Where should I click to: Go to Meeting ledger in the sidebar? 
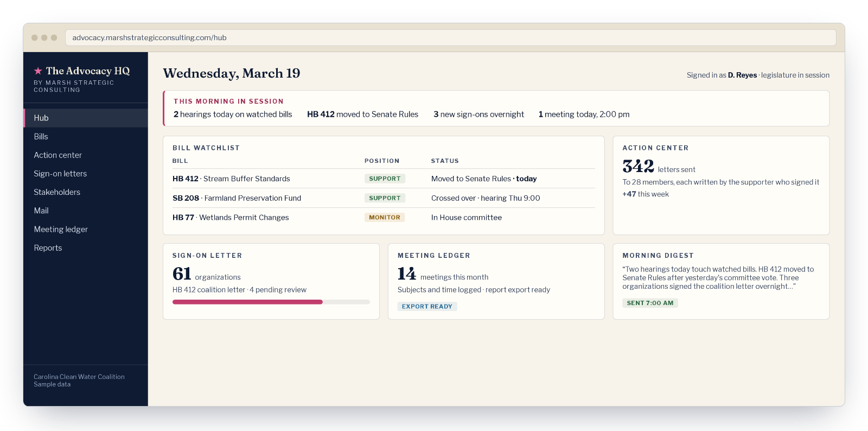pyautogui.click(x=86, y=229)
